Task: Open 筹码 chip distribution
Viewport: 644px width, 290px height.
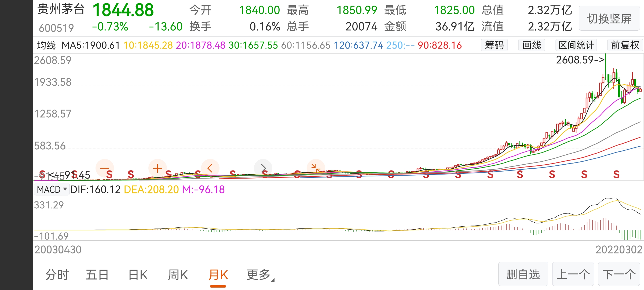Action: tap(494, 45)
